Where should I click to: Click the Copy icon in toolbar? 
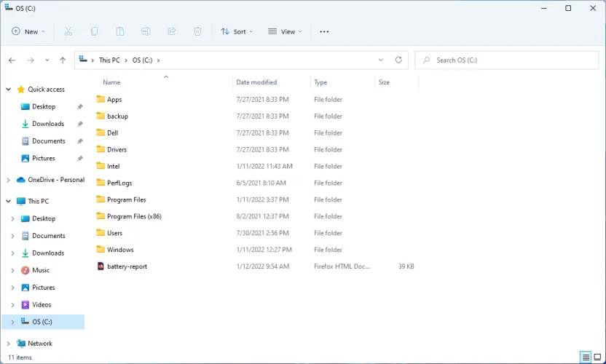94,31
